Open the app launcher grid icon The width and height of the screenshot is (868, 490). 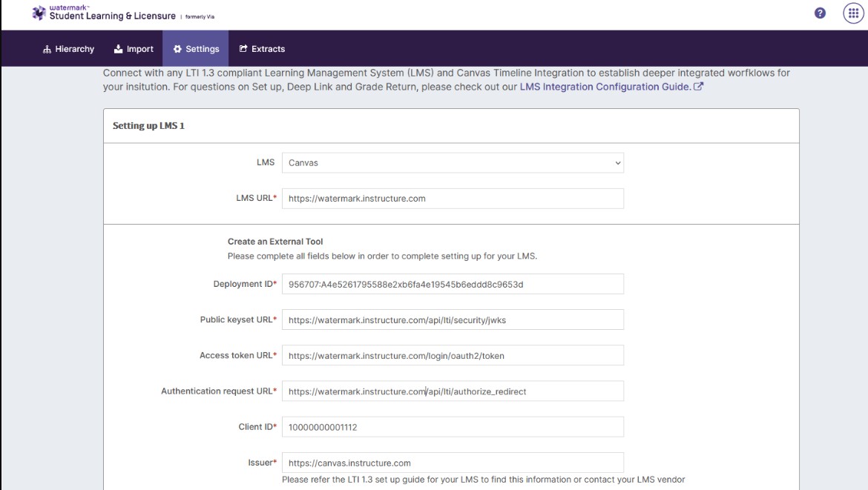(852, 13)
